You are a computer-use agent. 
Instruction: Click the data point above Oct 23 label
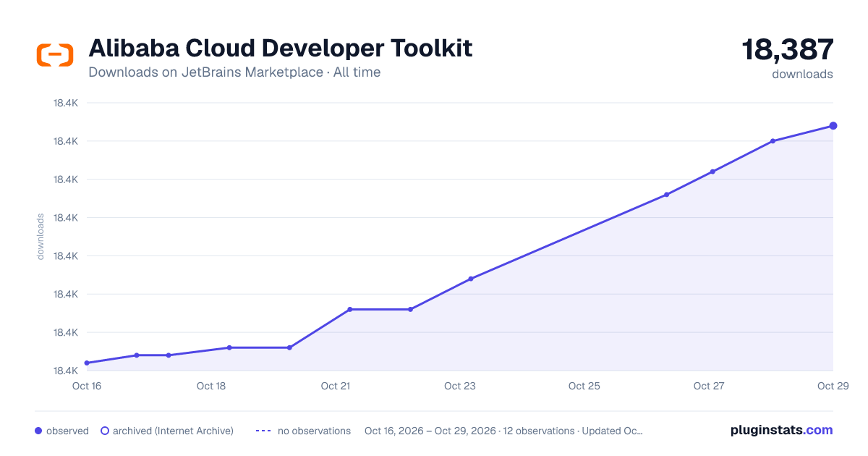(471, 279)
